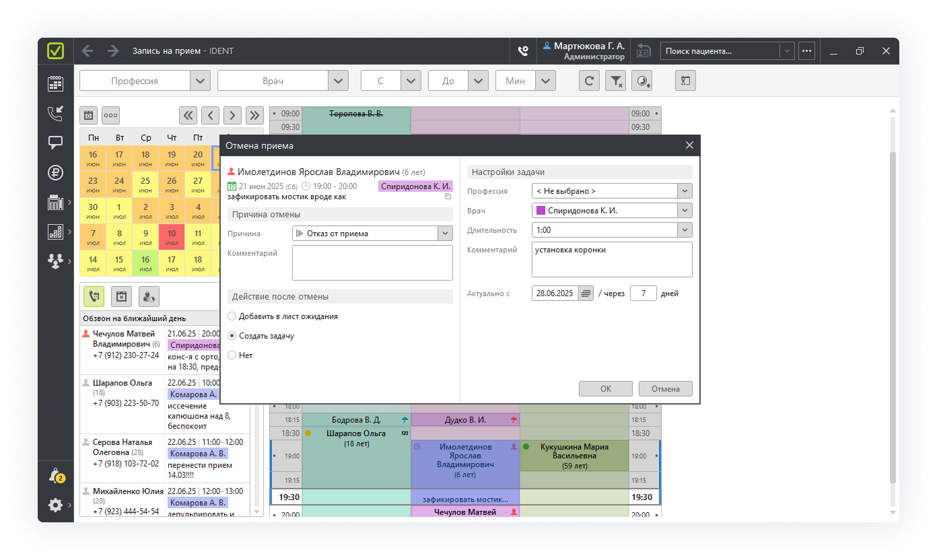Click the Отмена button in dialog
Image resolution: width=937 pixels, height=560 pixels.
point(666,388)
